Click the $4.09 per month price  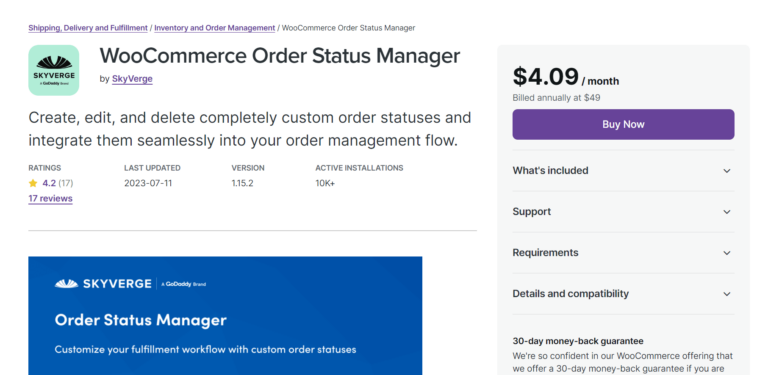[x=566, y=77]
